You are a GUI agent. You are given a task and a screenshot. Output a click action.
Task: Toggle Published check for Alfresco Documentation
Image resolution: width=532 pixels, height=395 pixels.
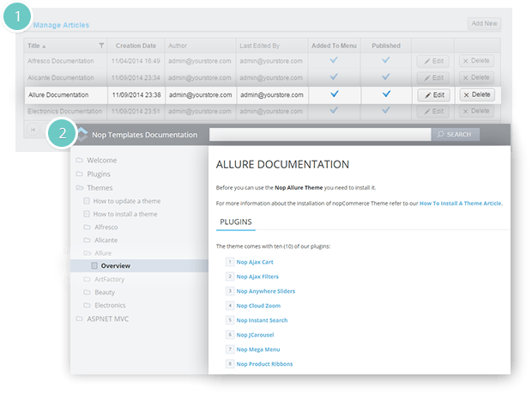click(x=386, y=60)
